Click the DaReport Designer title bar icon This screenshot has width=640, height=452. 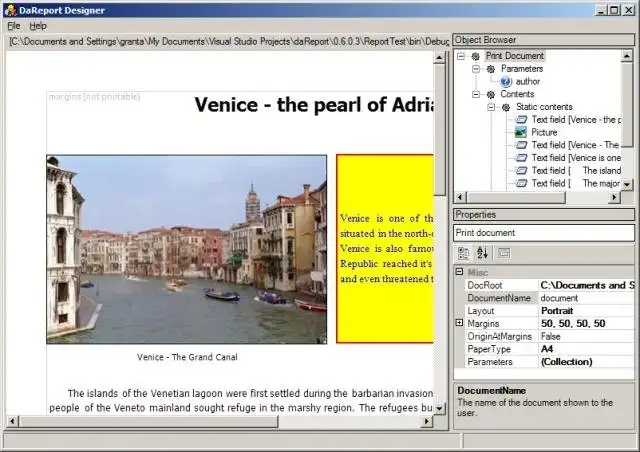coord(10,10)
